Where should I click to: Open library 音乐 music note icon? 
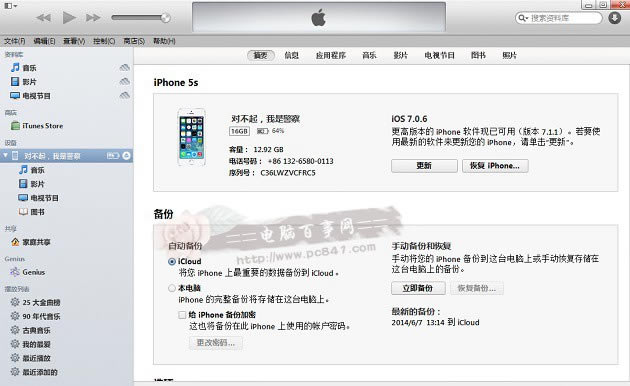15,67
